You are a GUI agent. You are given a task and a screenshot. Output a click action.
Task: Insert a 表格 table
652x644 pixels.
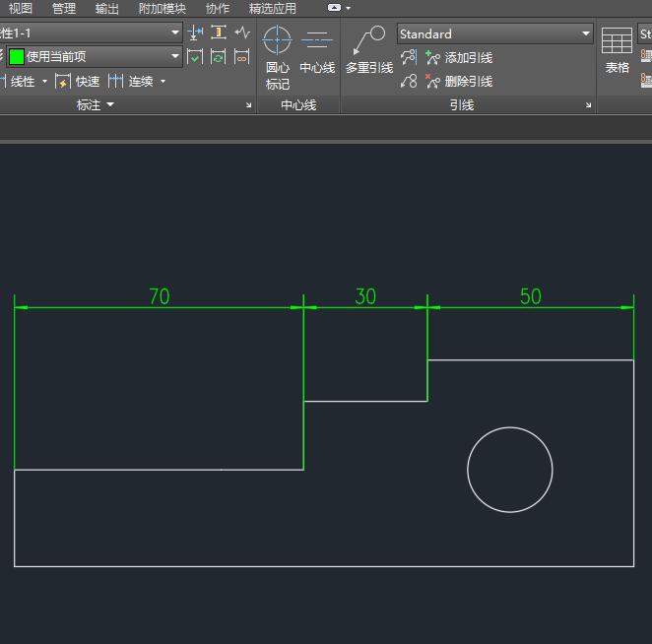pos(618,50)
